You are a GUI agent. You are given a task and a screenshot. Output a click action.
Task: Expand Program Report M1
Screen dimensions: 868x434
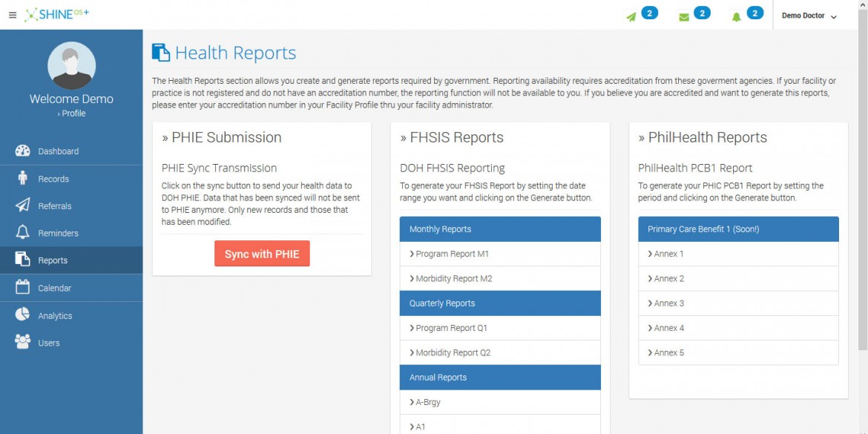(x=500, y=254)
